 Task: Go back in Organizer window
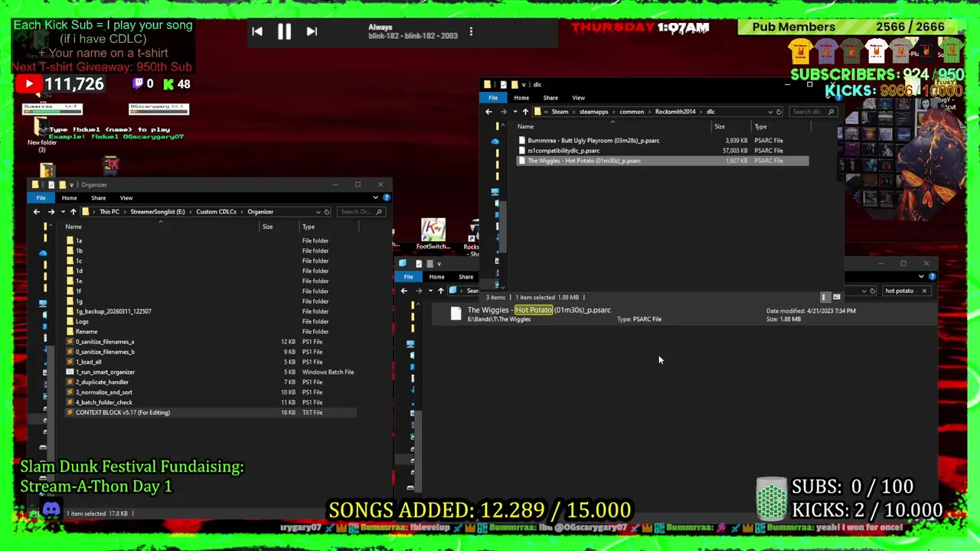coord(36,212)
